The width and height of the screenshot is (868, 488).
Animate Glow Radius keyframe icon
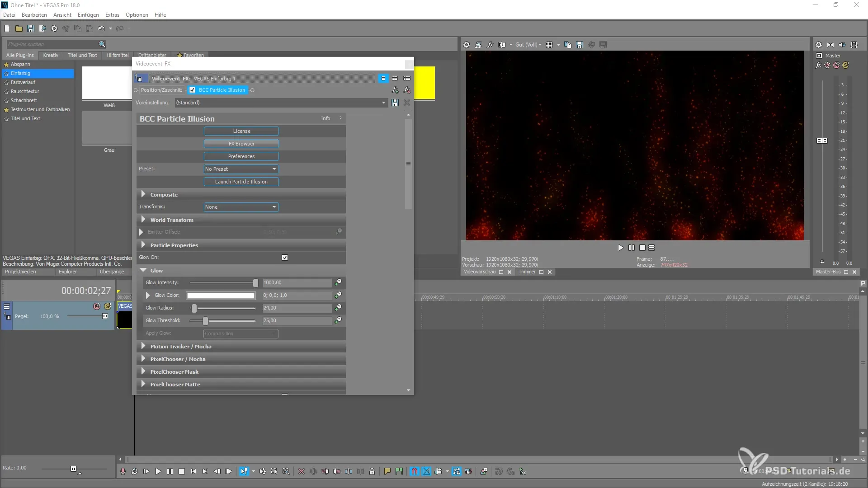[338, 308]
